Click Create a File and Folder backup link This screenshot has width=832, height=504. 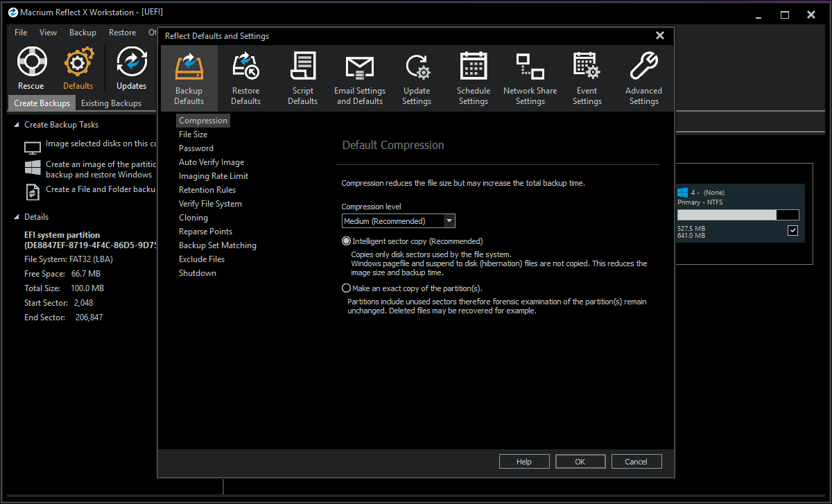click(x=101, y=189)
